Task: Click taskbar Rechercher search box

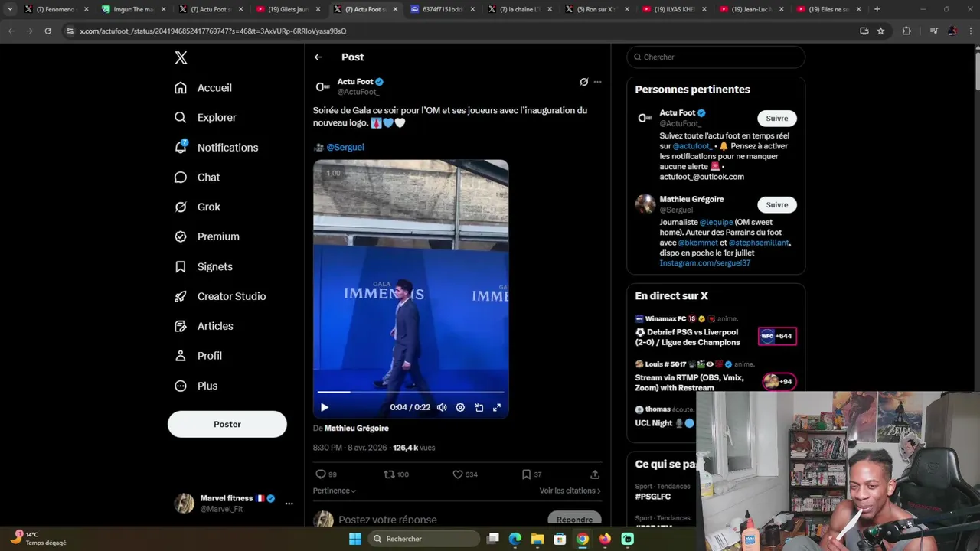Action: tap(423, 539)
